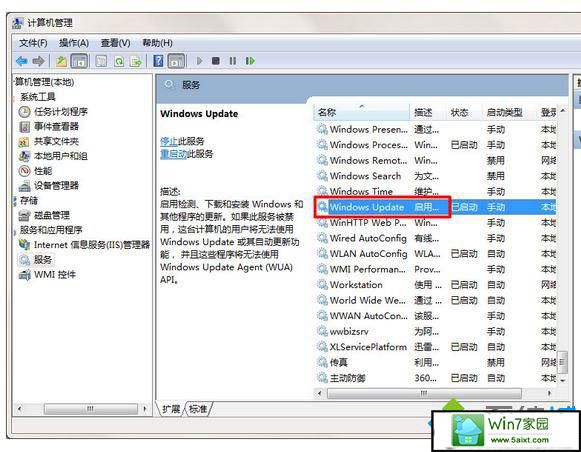This screenshot has width=581, height=452.
Task: Click the Refresh toolbar icon
Action: click(119, 61)
